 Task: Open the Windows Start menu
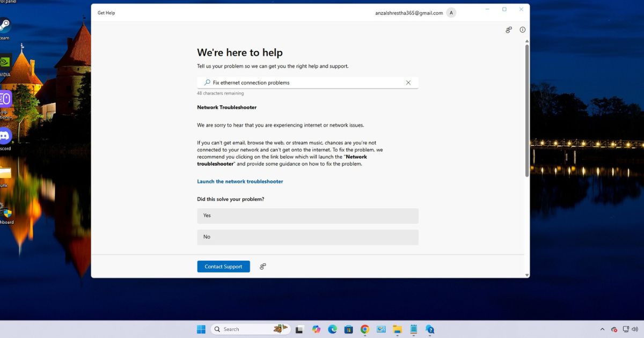201,329
